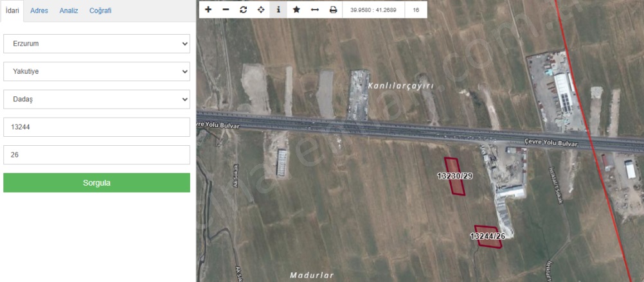This screenshot has width=644, height=282.
Task: Focus the parcel number field containing 26
Action: pos(96,155)
